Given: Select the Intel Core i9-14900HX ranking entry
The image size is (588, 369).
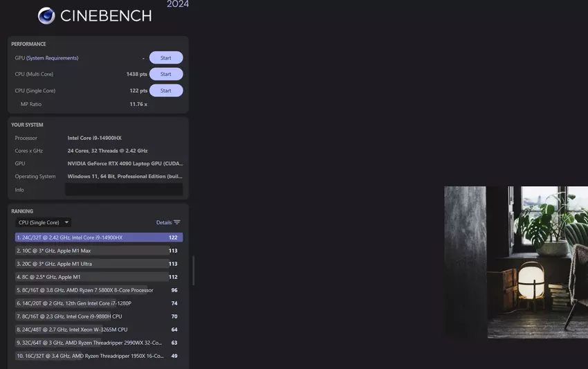Looking at the screenshot, I should 98,237.
